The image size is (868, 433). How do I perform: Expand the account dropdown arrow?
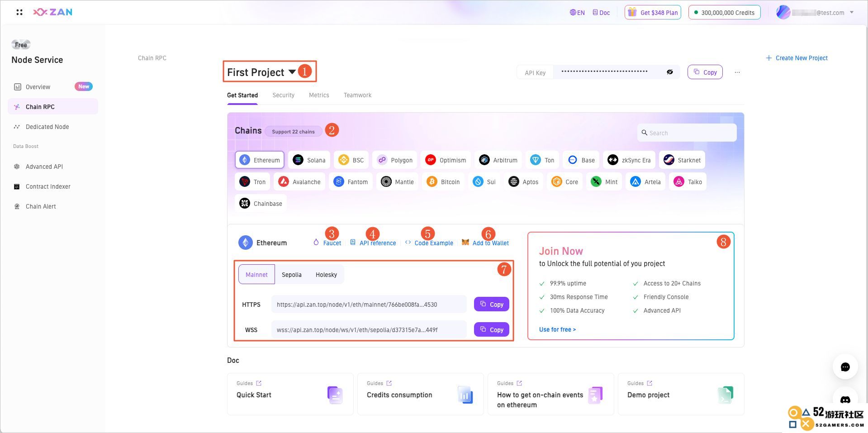[x=852, y=12]
